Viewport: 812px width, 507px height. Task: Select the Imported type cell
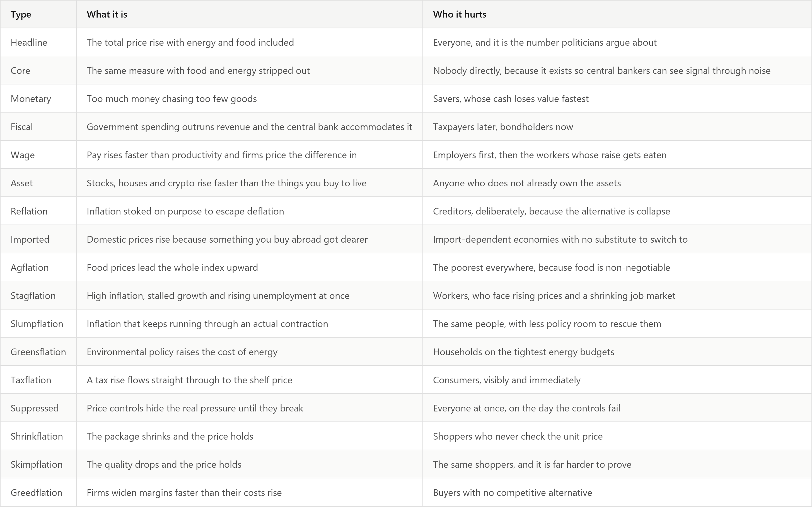click(x=30, y=239)
